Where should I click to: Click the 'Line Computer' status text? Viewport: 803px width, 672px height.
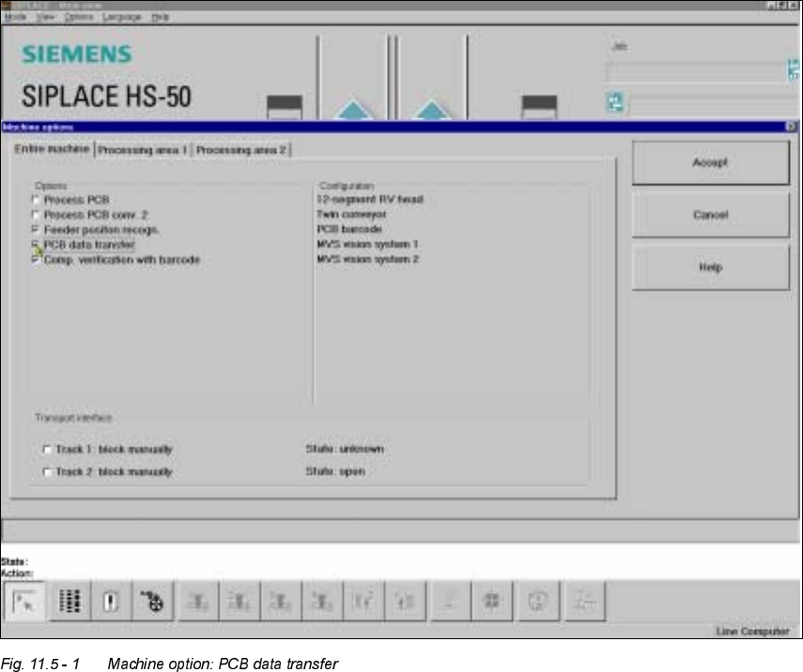[x=752, y=632]
